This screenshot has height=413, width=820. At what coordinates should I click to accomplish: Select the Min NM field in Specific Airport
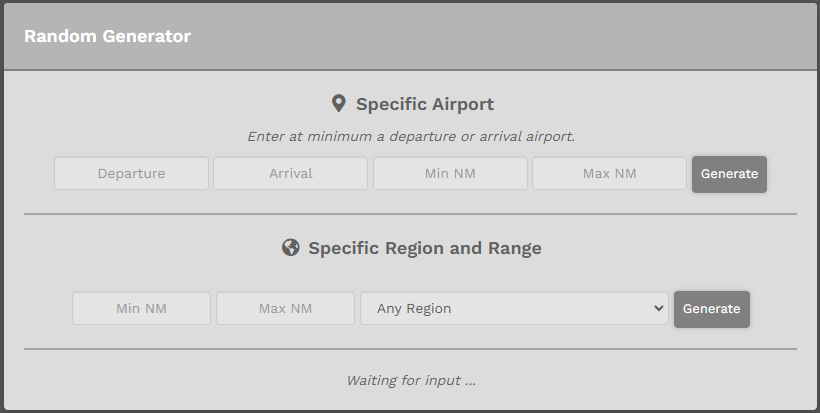point(450,173)
